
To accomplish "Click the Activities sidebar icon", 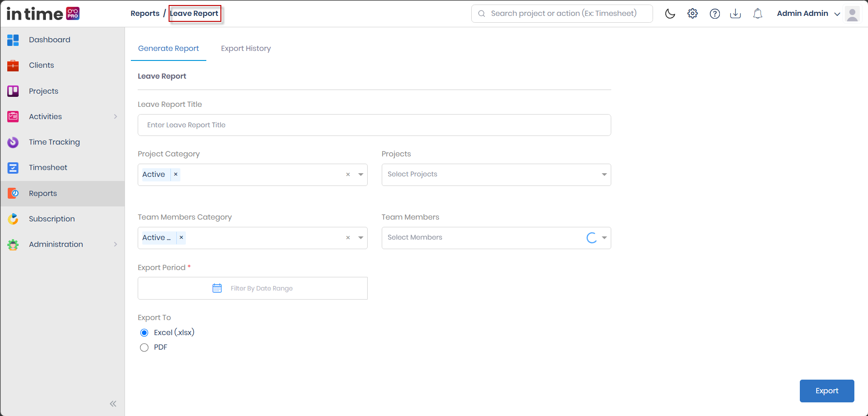I will click(13, 117).
